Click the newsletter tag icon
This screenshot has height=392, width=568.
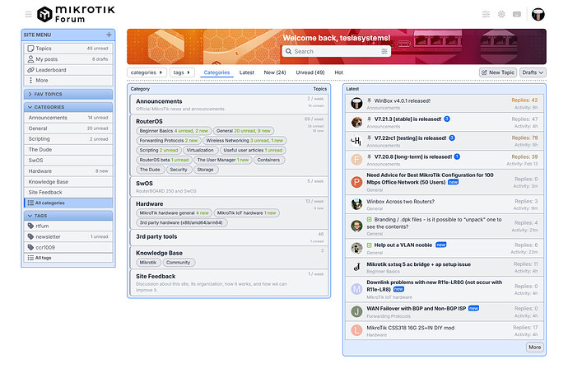tap(30, 236)
